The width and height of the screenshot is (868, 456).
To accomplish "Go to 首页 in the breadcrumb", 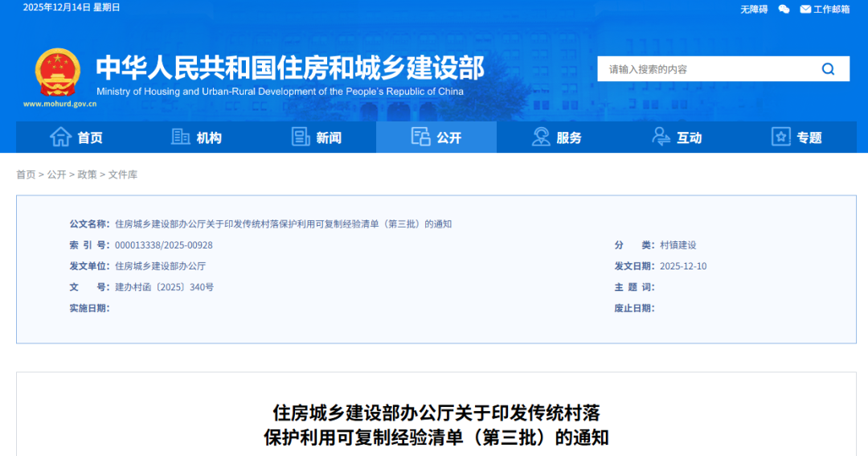I will click(26, 175).
